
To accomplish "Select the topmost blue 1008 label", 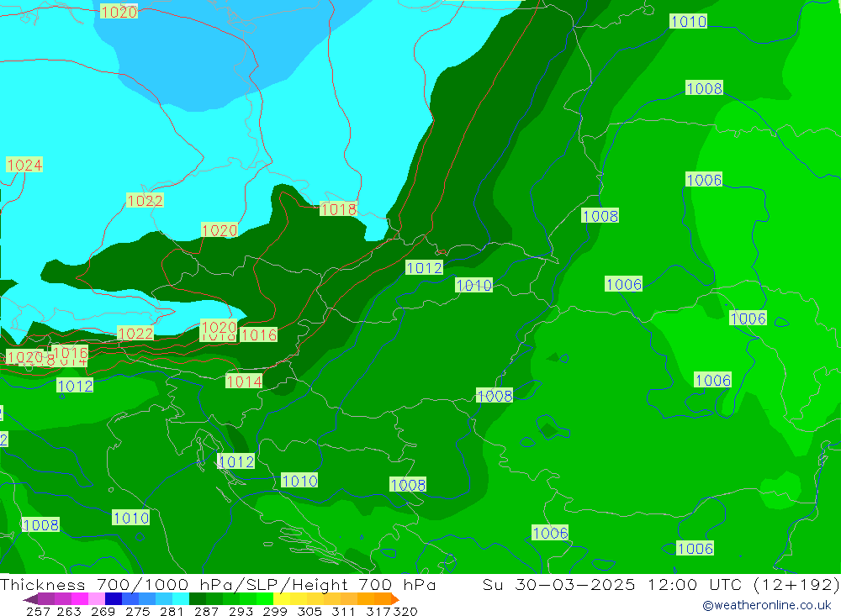I will (704, 88).
